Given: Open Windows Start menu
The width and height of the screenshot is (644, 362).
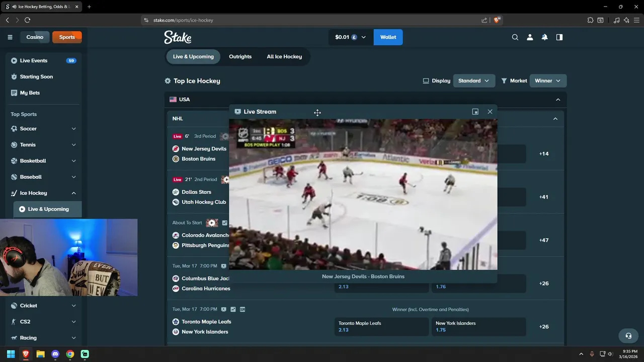Looking at the screenshot, I should point(11,354).
